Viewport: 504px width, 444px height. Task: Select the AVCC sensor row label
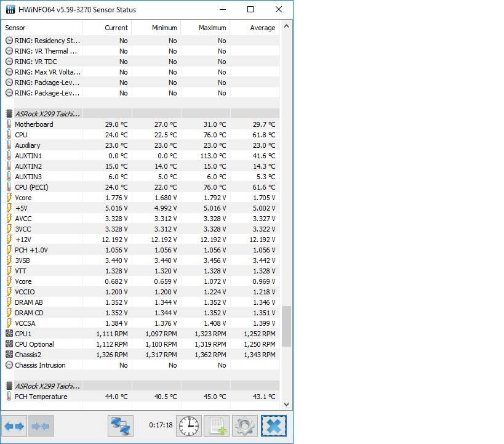pyautogui.click(x=23, y=219)
